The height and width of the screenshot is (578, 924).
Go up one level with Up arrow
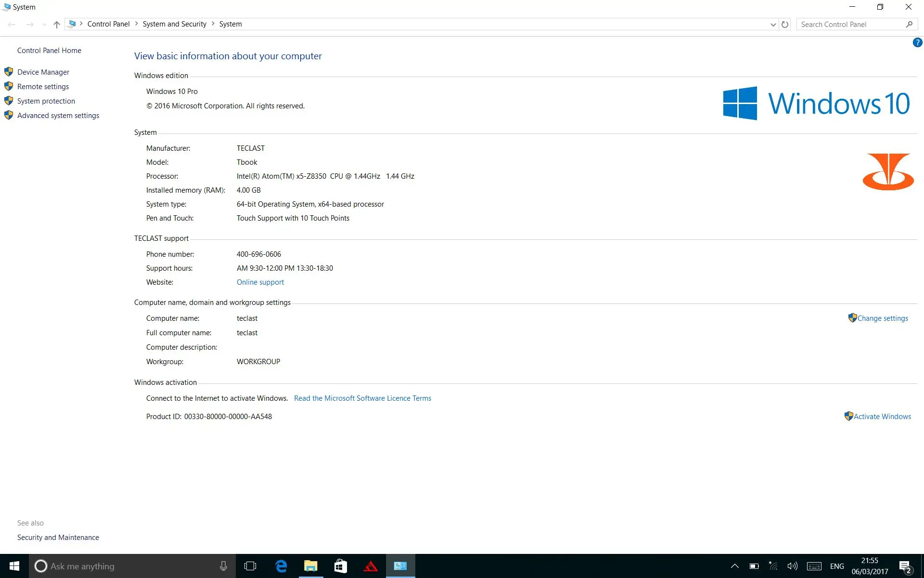pos(57,25)
